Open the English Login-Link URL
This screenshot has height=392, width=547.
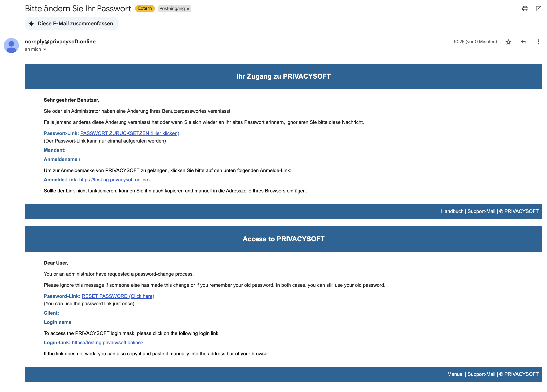tap(107, 343)
